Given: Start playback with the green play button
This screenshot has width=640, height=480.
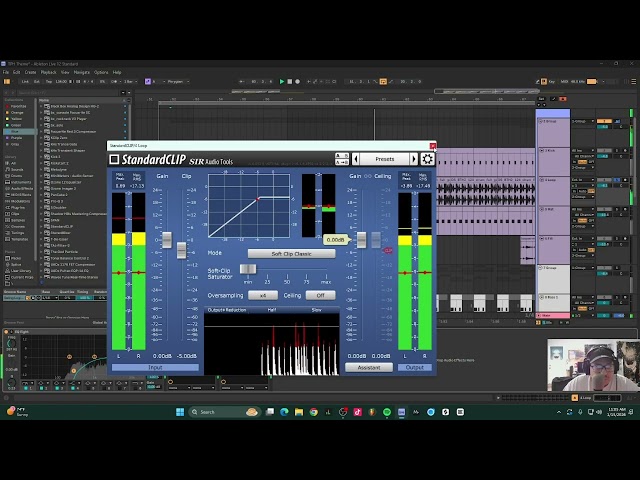Looking at the screenshot, I should point(282,82).
